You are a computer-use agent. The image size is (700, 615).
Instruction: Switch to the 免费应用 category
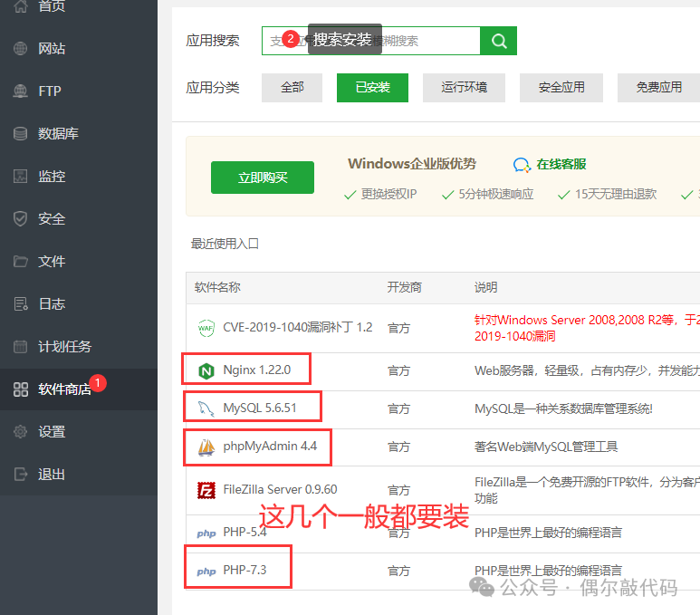[659, 88]
